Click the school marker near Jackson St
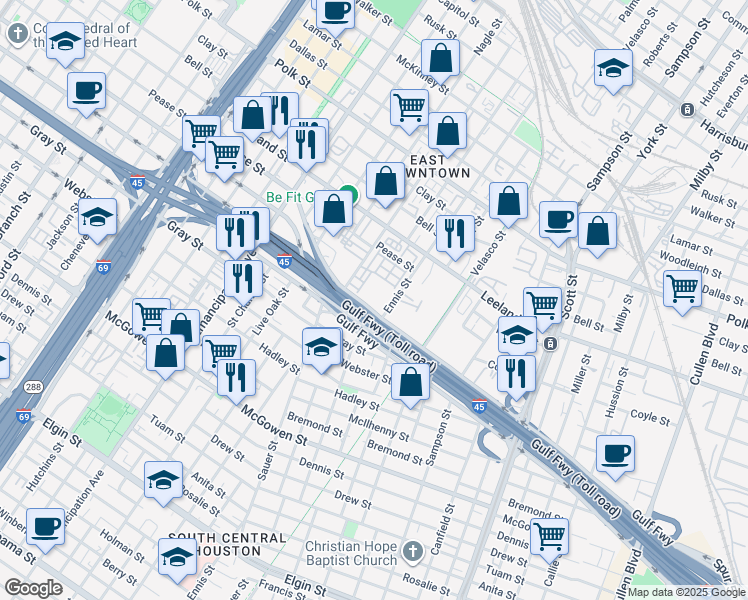The image size is (748, 600). point(97,216)
